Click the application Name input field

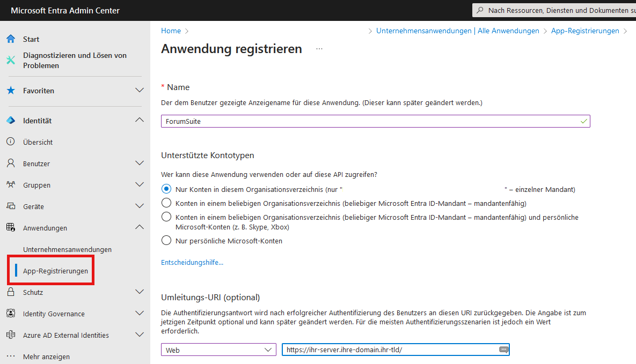(x=370, y=121)
